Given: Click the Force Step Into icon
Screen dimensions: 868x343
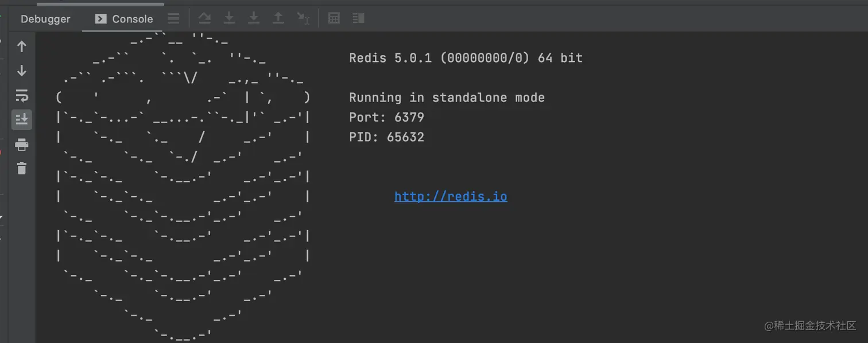Looking at the screenshot, I should point(254,19).
